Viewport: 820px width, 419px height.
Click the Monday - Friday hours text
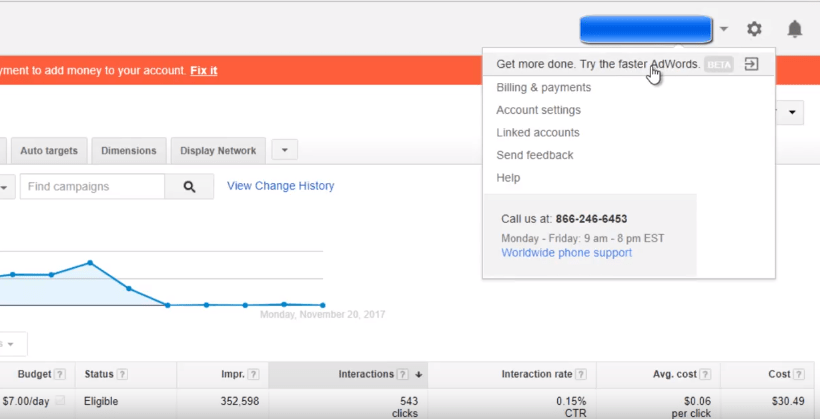(583, 239)
